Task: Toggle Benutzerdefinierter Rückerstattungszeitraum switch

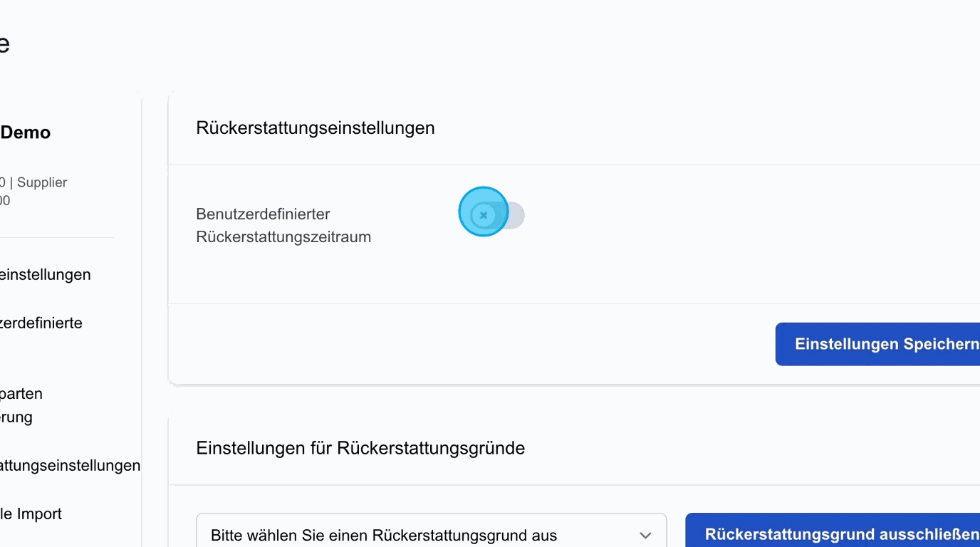Action: (498, 215)
